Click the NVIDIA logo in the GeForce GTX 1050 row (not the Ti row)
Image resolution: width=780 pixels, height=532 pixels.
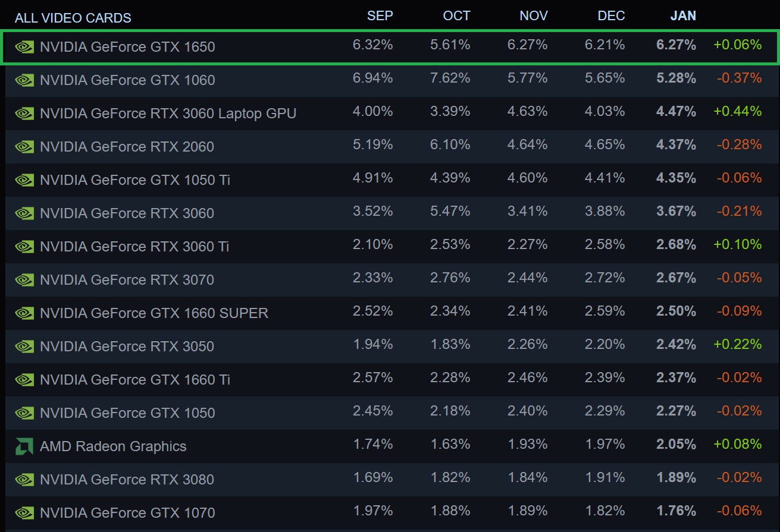[x=24, y=413]
